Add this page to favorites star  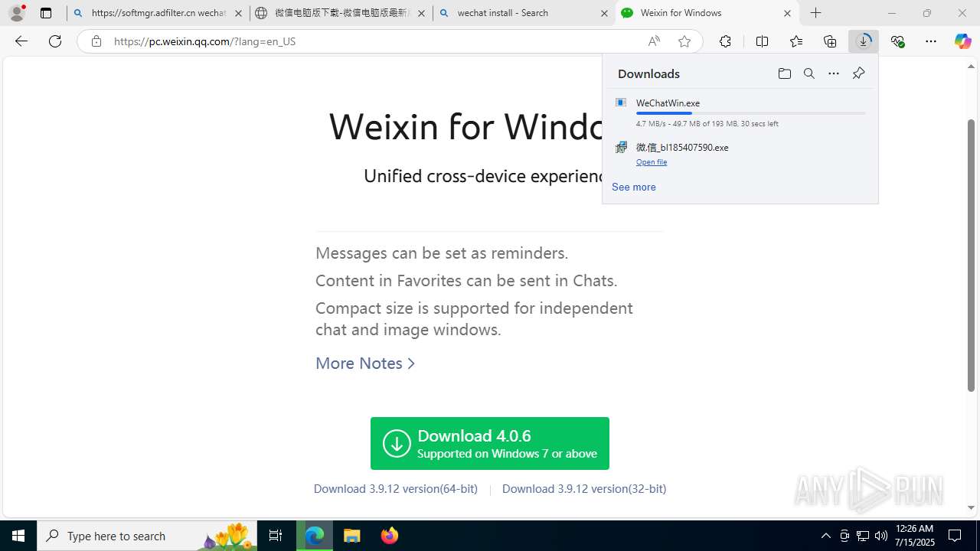684,41
